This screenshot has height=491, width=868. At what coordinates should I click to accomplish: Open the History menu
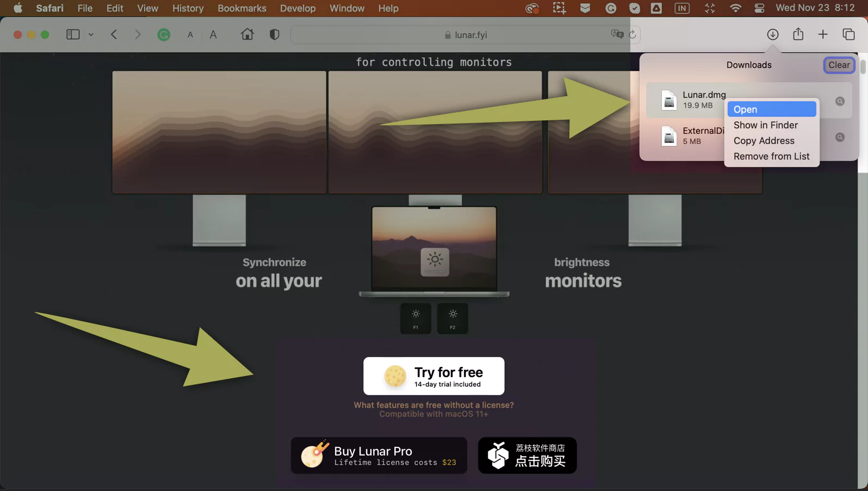[x=188, y=8]
